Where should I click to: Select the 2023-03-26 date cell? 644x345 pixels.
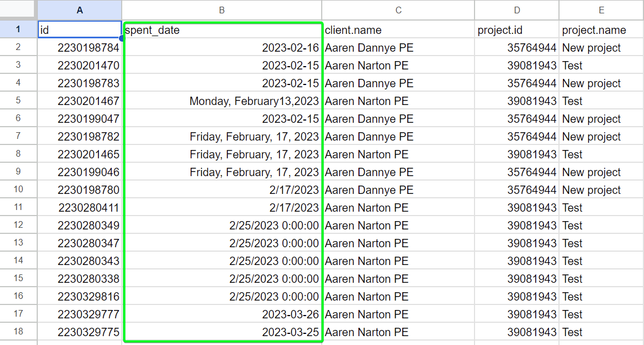pyautogui.click(x=222, y=314)
